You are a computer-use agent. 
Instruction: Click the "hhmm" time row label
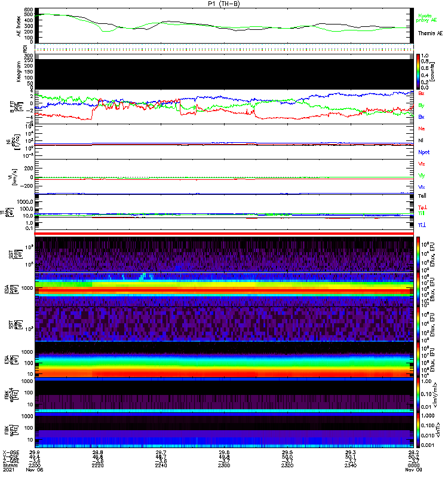point(10,465)
